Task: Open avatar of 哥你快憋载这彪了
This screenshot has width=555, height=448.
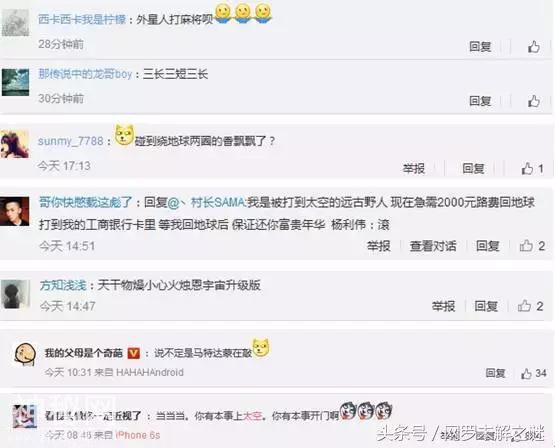Action: (x=15, y=211)
